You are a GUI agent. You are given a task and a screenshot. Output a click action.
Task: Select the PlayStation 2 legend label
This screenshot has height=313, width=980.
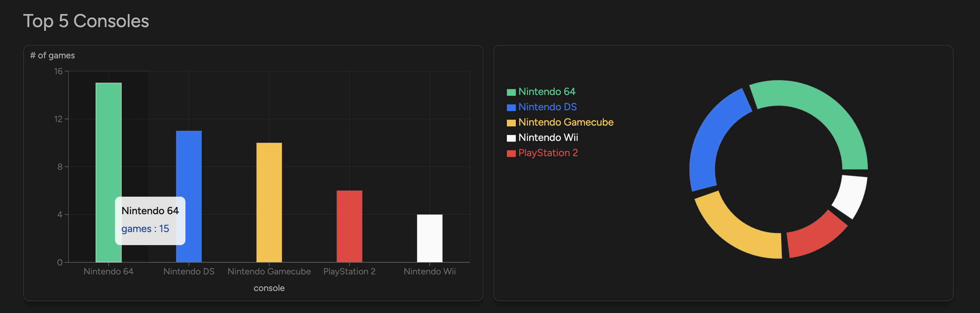click(x=548, y=153)
